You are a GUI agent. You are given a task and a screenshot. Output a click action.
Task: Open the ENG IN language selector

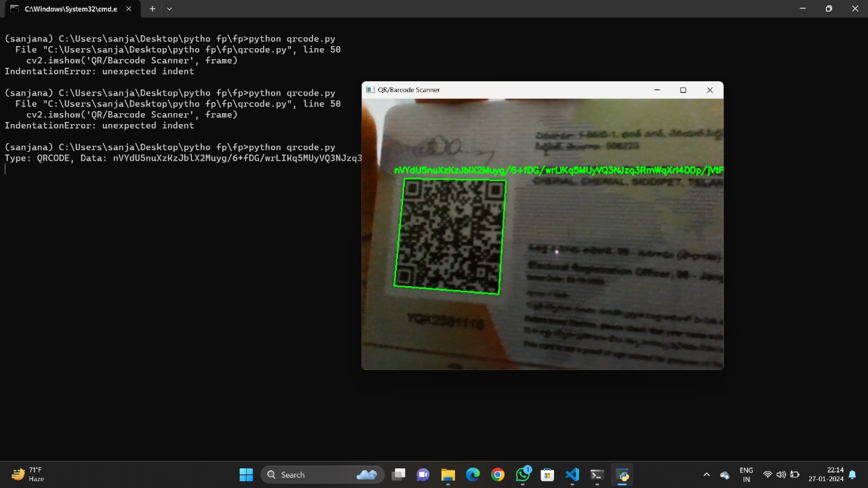click(x=746, y=474)
